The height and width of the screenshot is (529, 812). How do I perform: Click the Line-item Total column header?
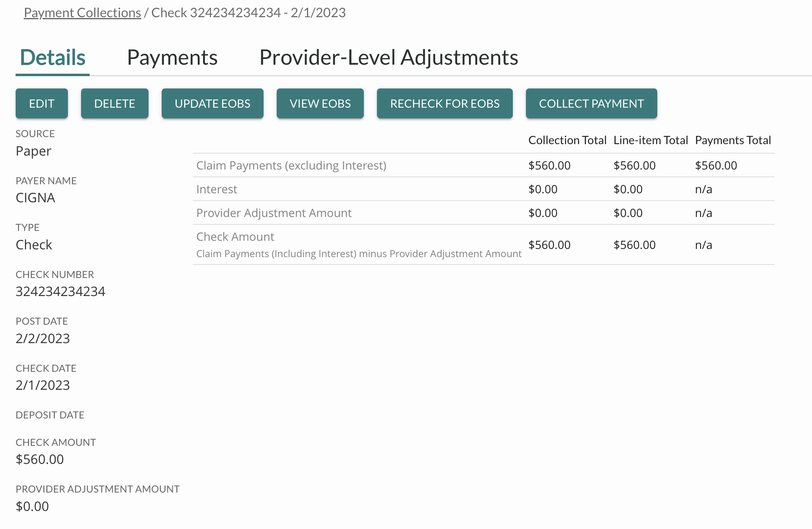click(x=650, y=140)
